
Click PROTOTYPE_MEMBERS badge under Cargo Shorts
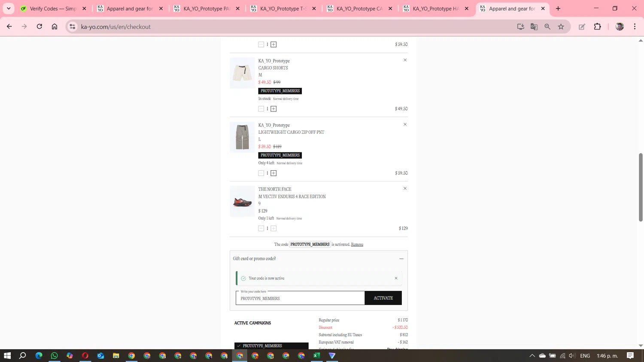280,91
